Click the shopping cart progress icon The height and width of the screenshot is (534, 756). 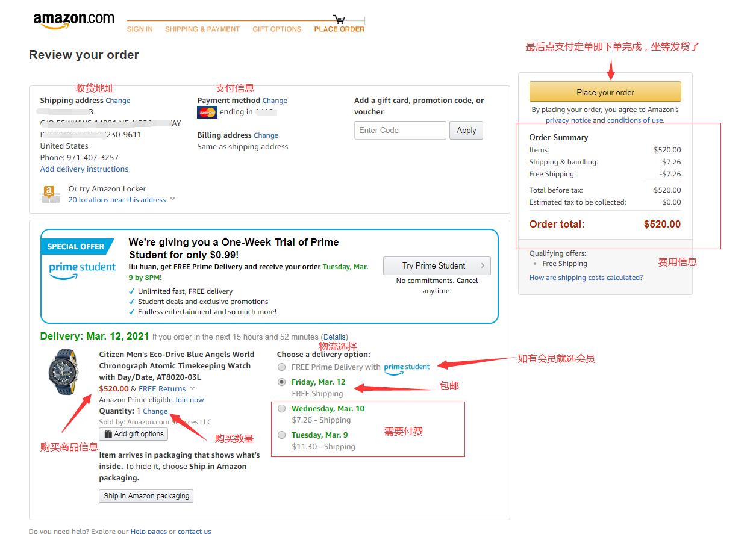(x=340, y=19)
